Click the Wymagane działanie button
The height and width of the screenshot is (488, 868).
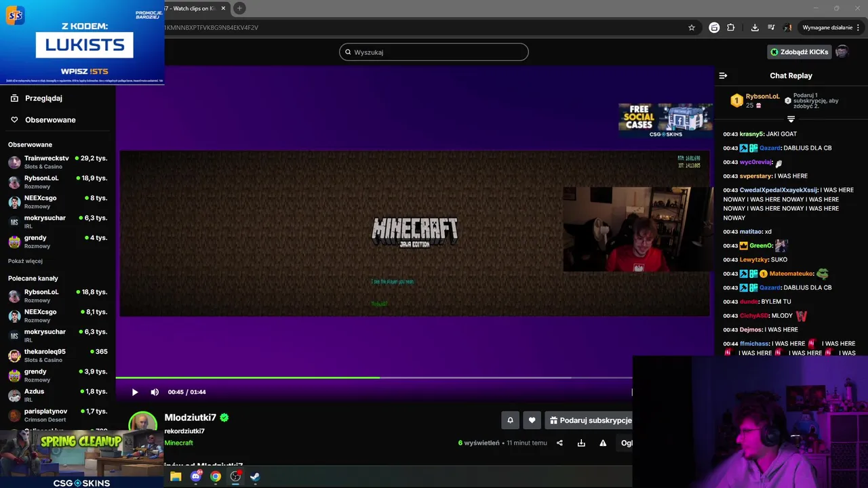(827, 28)
